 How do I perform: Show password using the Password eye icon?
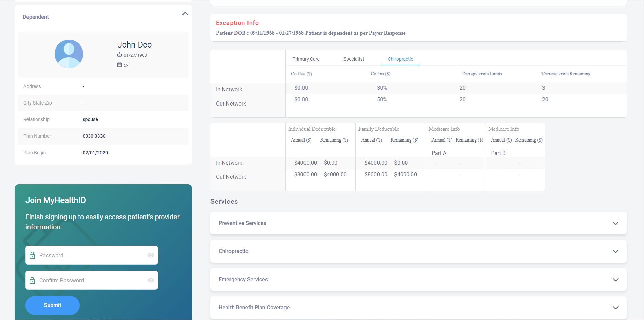(x=151, y=255)
